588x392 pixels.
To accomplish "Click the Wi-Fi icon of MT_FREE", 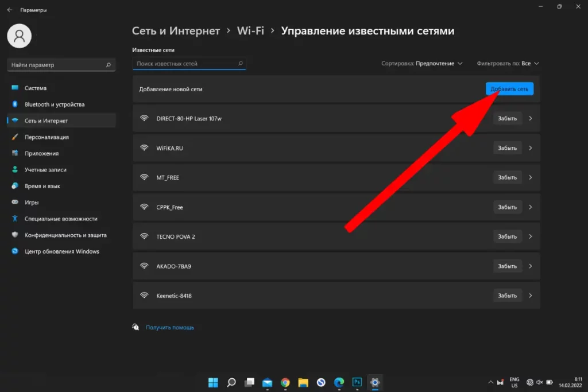I will click(x=144, y=177).
